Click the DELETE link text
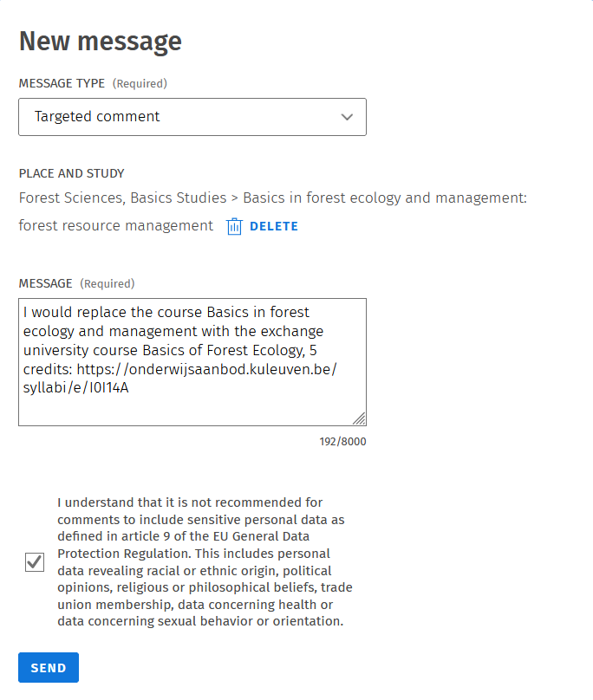Image resolution: width=593 pixels, height=700 pixels. pos(273,226)
